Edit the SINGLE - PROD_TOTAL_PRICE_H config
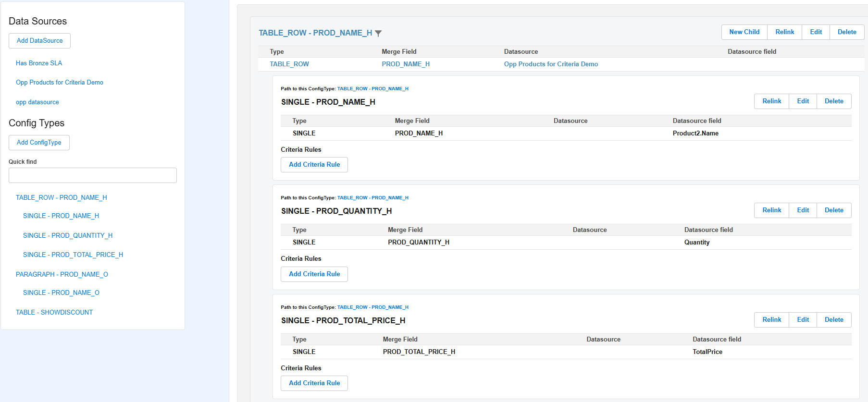The width and height of the screenshot is (868, 402). pyautogui.click(x=803, y=320)
